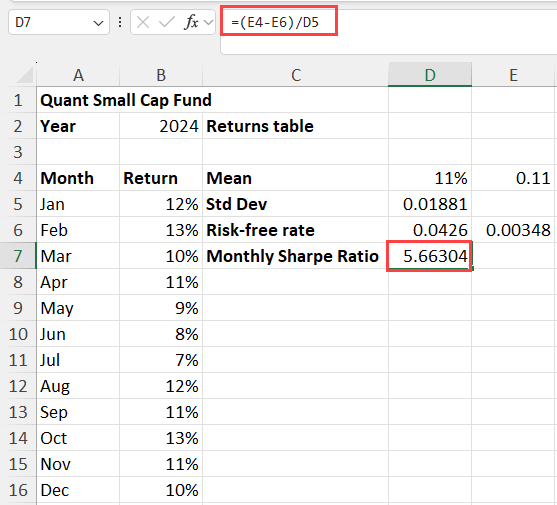
Task: Click the 'Sep' month cell
Action: point(78,412)
